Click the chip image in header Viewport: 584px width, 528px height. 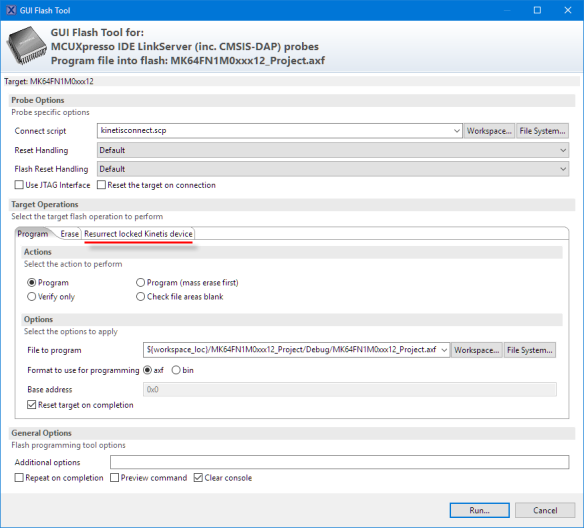coord(26,45)
